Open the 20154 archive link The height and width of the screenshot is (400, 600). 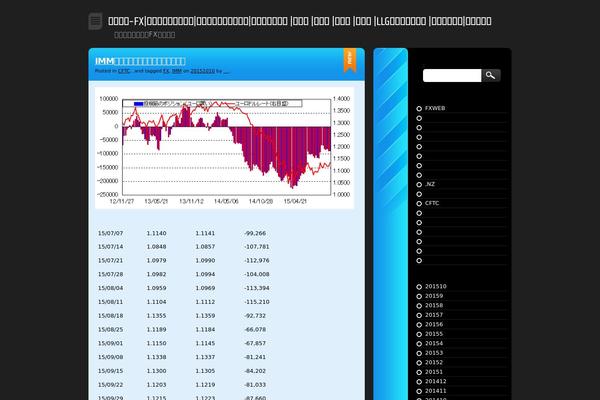click(434, 343)
